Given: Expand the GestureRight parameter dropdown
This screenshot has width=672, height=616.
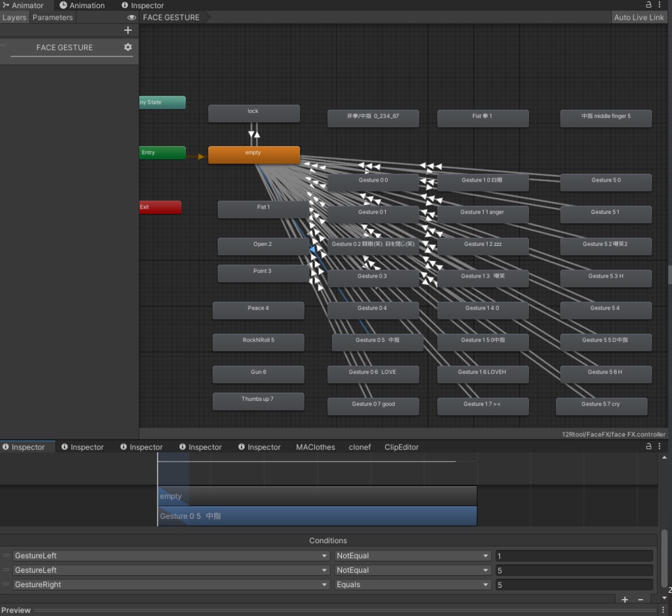Looking at the screenshot, I should [x=171, y=585].
